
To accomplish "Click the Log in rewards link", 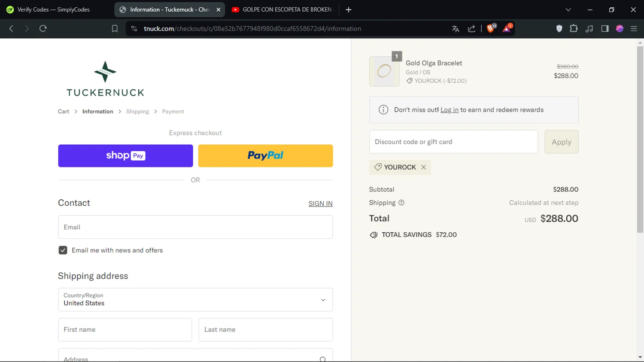I will 450,110.
